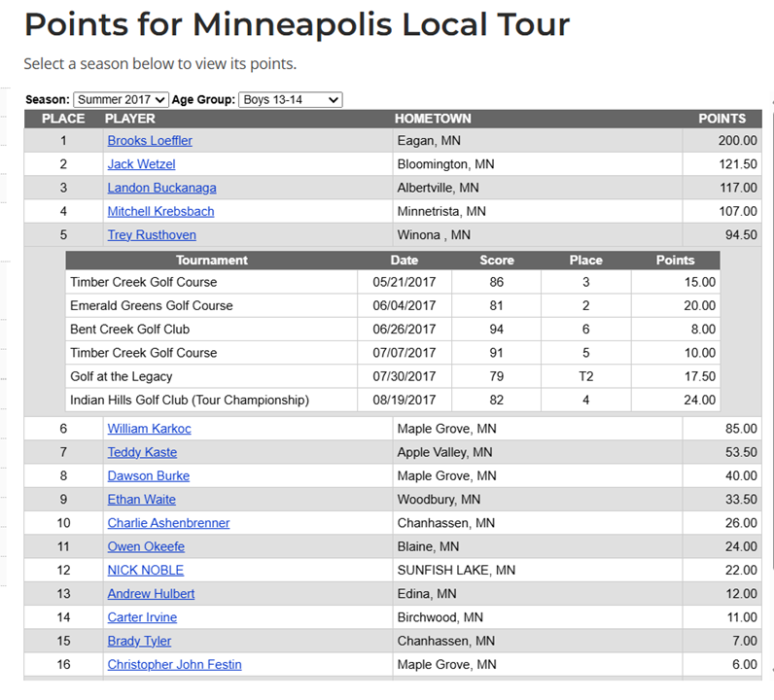This screenshot has width=774, height=700.
Task: Open Brooks Loeffler's player details
Action: coord(150,141)
